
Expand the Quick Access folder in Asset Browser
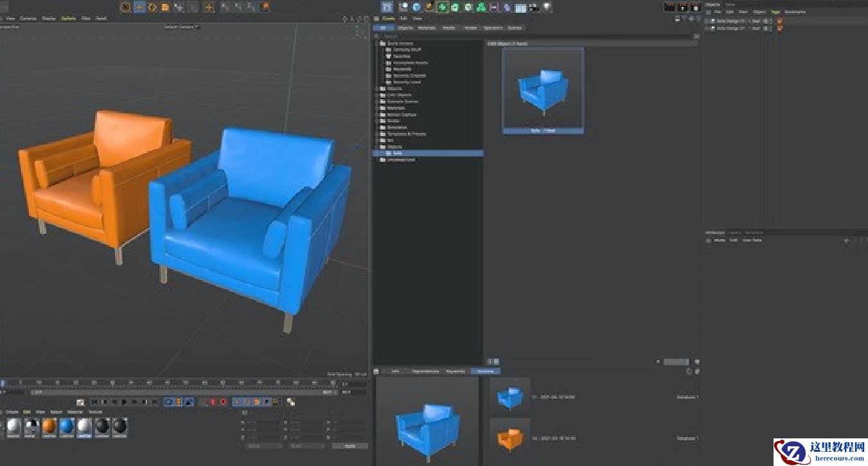tap(376, 42)
